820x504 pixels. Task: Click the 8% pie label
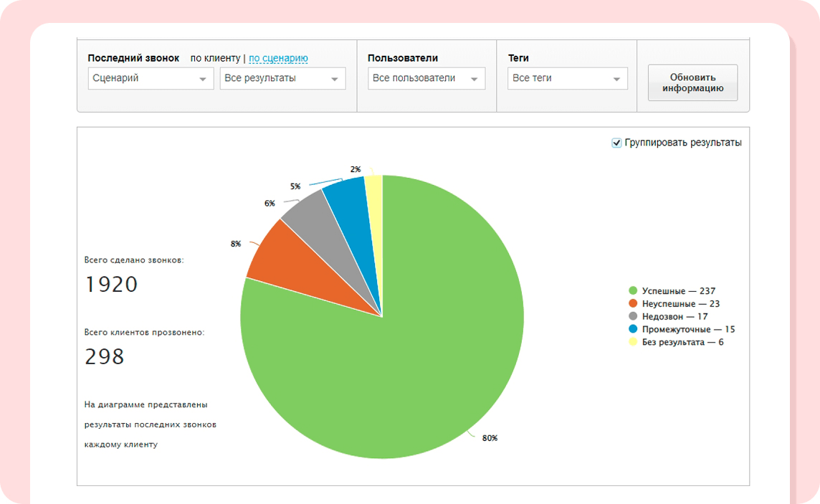click(236, 244)
